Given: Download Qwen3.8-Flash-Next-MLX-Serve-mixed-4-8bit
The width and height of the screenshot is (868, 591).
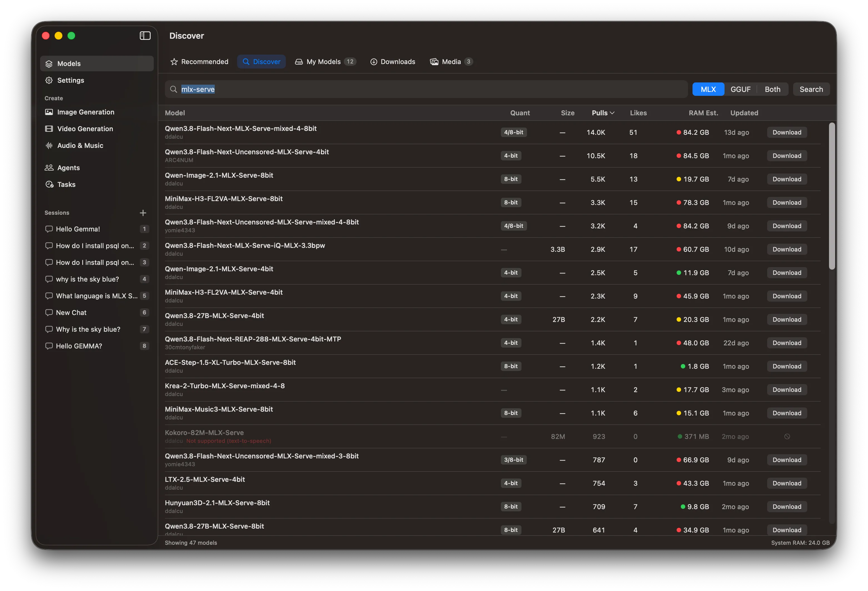Looking at the screenshot, I should point(787,132).
